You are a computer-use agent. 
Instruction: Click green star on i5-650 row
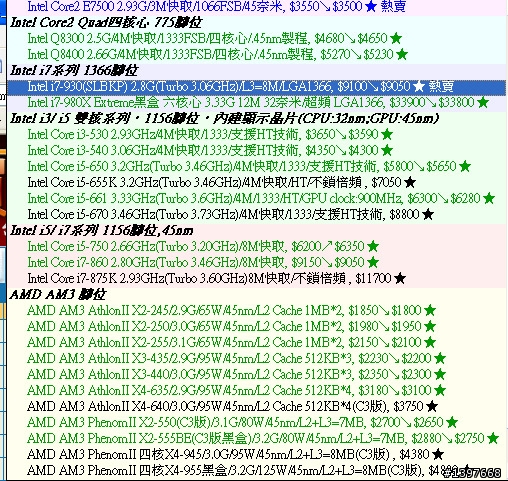click(x=465, y=166)
